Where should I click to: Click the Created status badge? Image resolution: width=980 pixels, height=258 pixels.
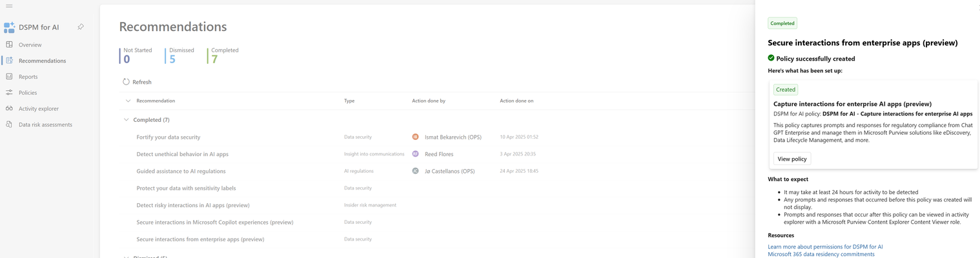pyautogui.click(x=786, y=90)
